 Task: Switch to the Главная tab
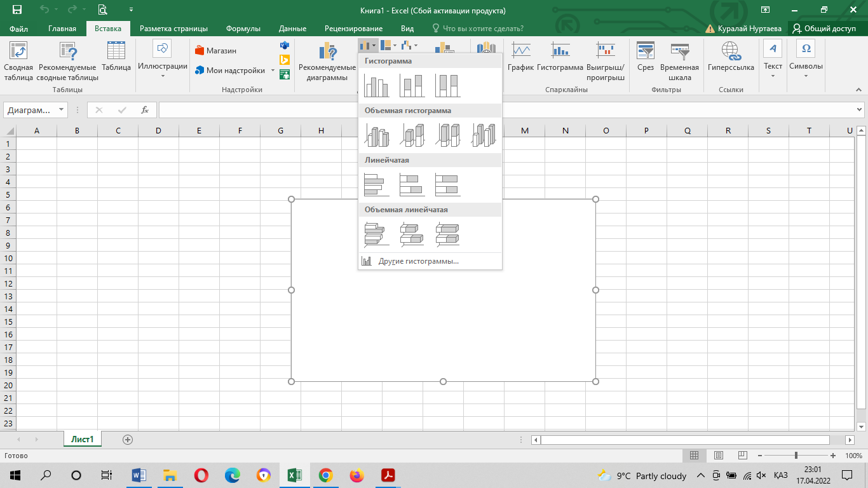[62, 29]
